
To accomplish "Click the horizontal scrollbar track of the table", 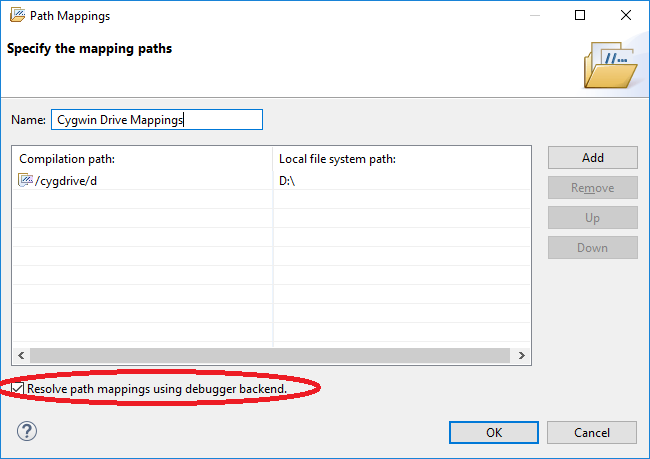I will [x=269, y=355].
